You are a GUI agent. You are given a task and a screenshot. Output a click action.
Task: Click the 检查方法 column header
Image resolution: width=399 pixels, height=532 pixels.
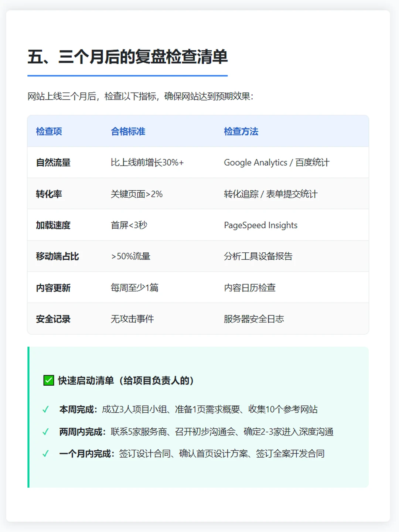tap(241, 131)
